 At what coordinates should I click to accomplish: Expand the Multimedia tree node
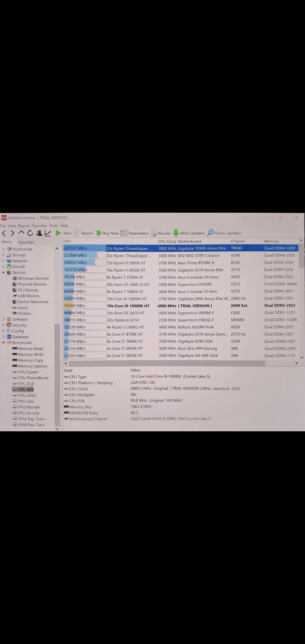(x=3, y=249)
